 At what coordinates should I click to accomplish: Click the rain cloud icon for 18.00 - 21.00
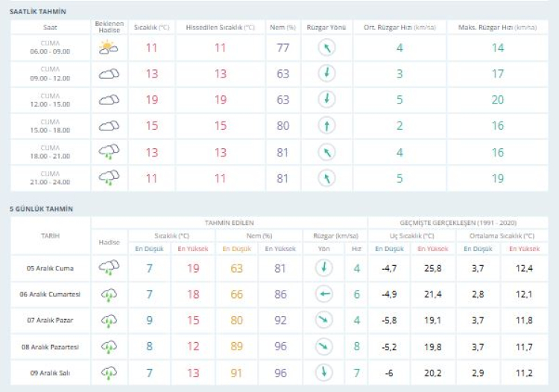(109, 152)
